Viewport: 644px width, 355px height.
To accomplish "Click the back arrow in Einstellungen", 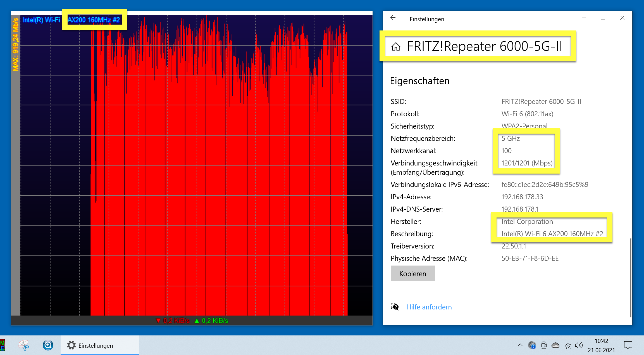I will 393,18.
